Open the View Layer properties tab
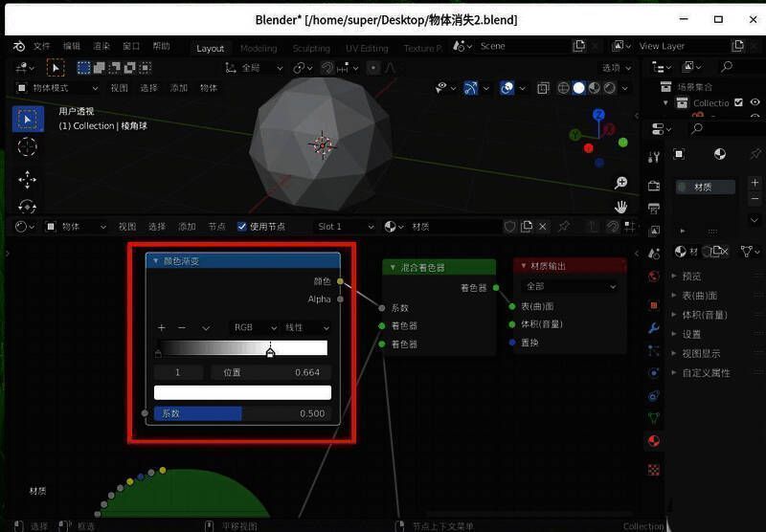The image size is (766, 532). click(x=654, y=231)
